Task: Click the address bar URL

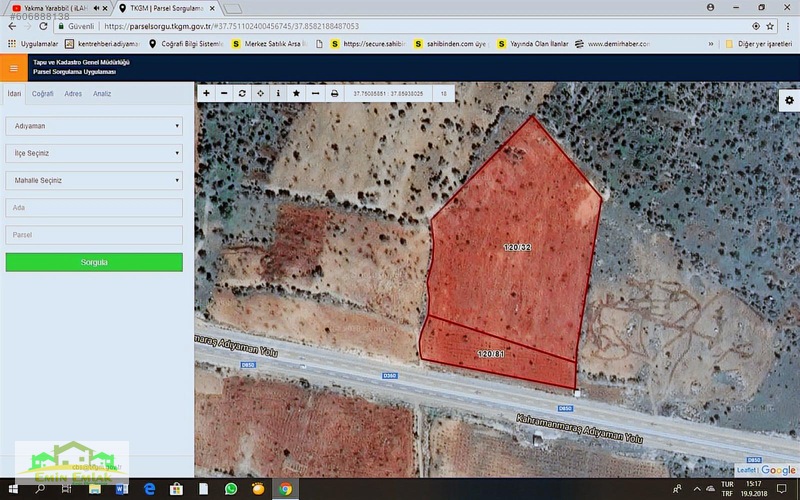Action: pyautogui.click(x=231, y=26)
